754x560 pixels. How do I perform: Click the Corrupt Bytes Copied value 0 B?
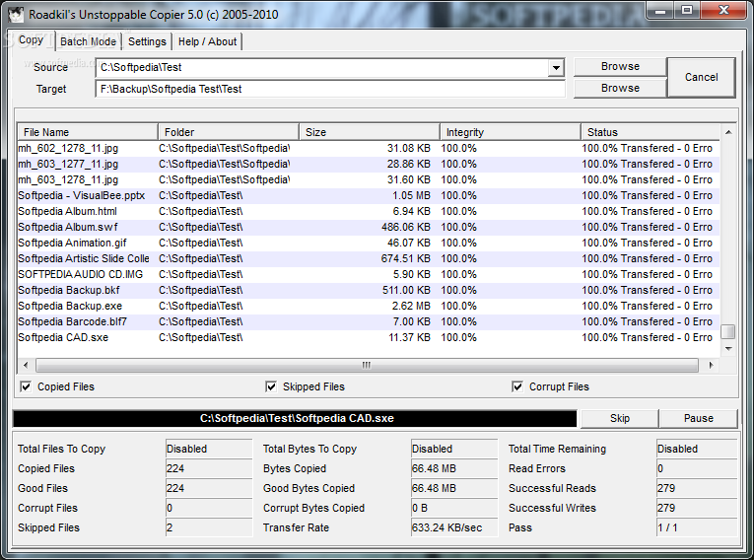453,508
